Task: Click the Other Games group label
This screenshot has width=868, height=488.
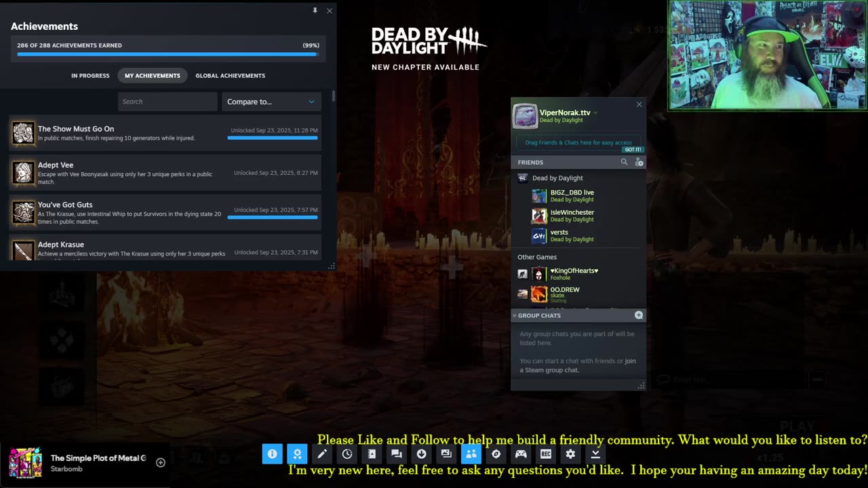Action: 537,257
